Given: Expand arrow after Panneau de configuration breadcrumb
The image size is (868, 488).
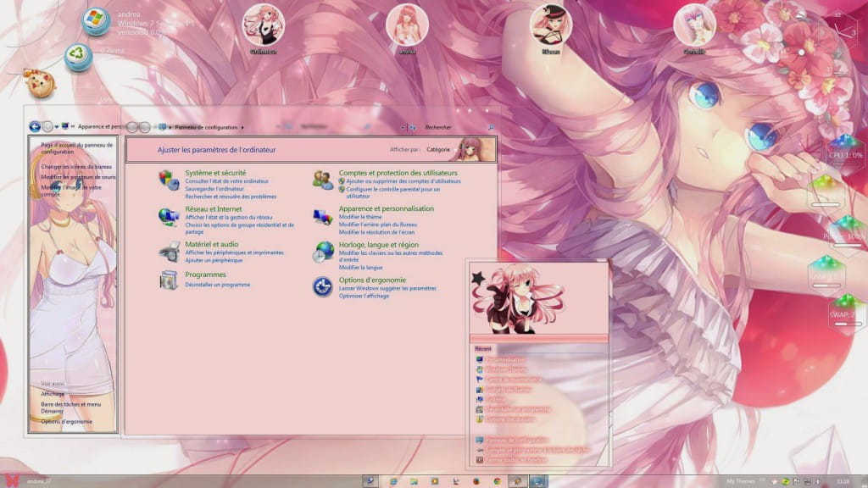Looking at the screenshot, I should (x=243, y=127).
